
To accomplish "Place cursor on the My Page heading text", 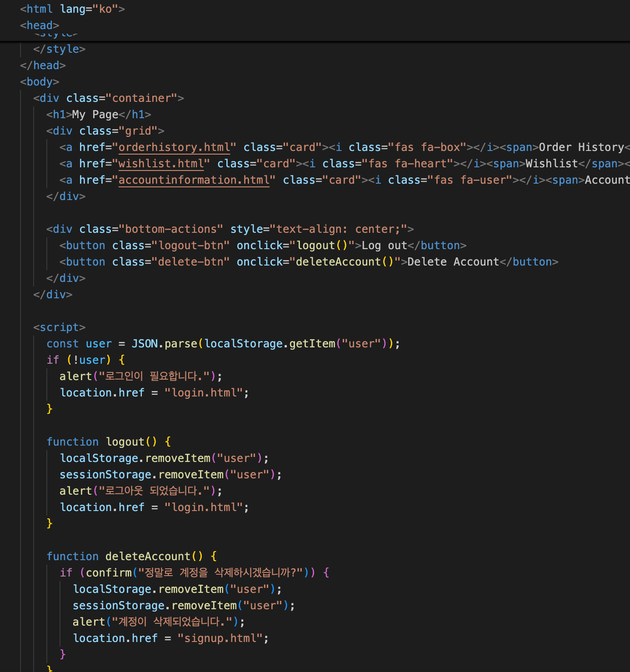I will (x=95, y=115).
